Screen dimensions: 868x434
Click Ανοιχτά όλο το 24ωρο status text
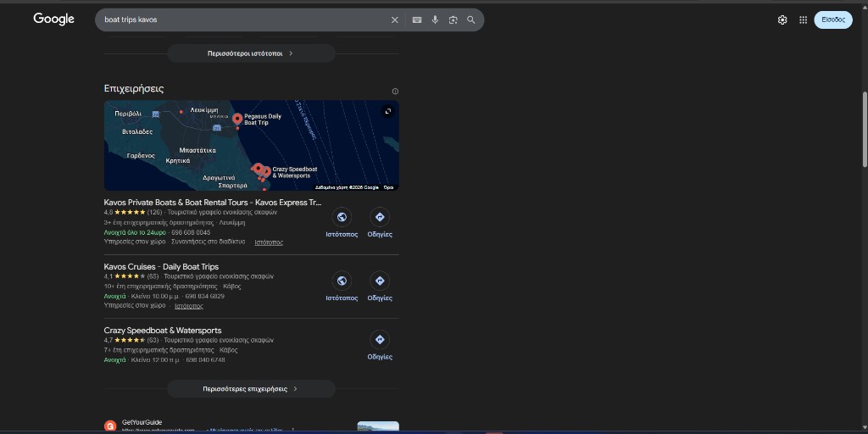click(136, 232)
